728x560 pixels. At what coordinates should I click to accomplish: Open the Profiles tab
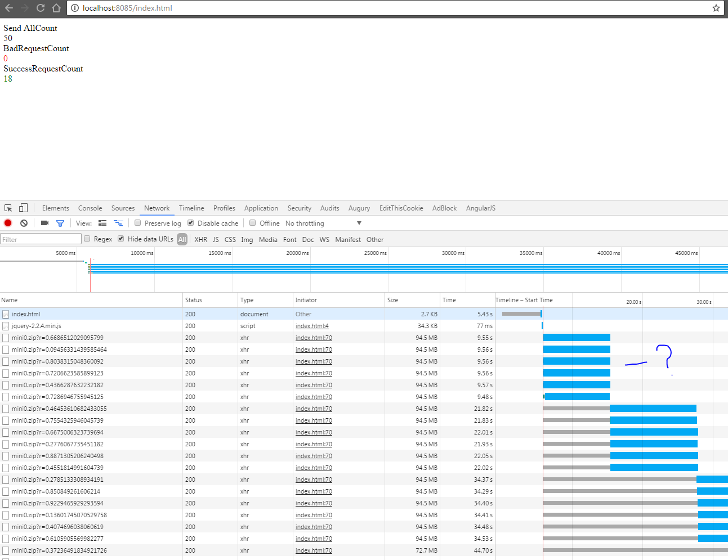224,208
